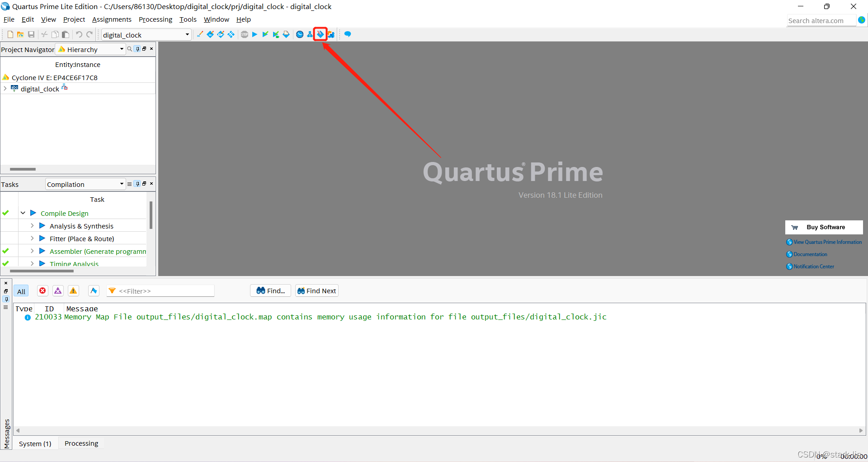
Task: Click the Open file folder icon
Action: tap(20, 34)
